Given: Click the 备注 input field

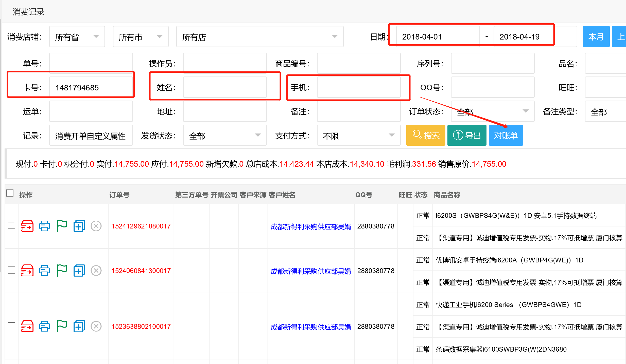Looking at the screenshot, I should click(x=359, y=111).
